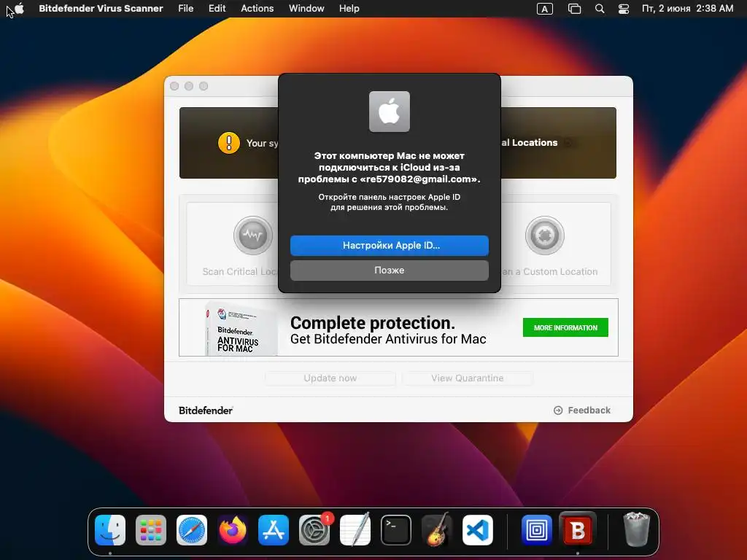Click the date and time in menu bar

687,9
